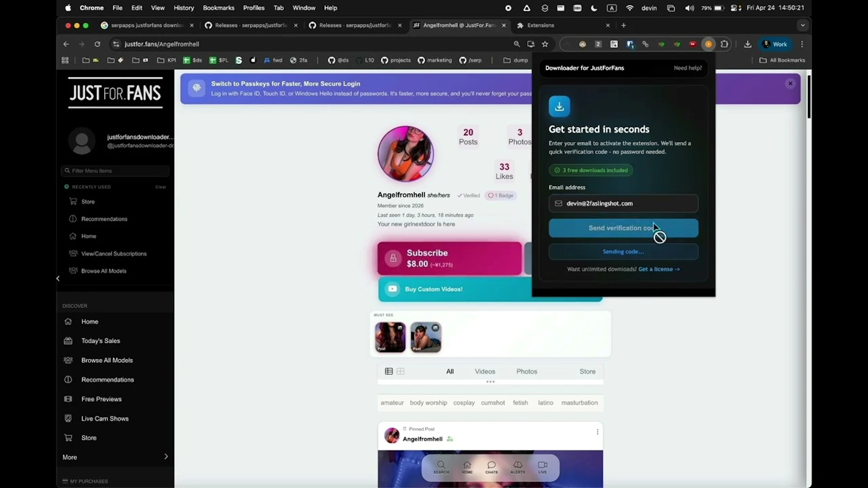This screenshot has height=488, width=868.
Task: Switch to the Extensions browser tab
Action: coord(563,25)
